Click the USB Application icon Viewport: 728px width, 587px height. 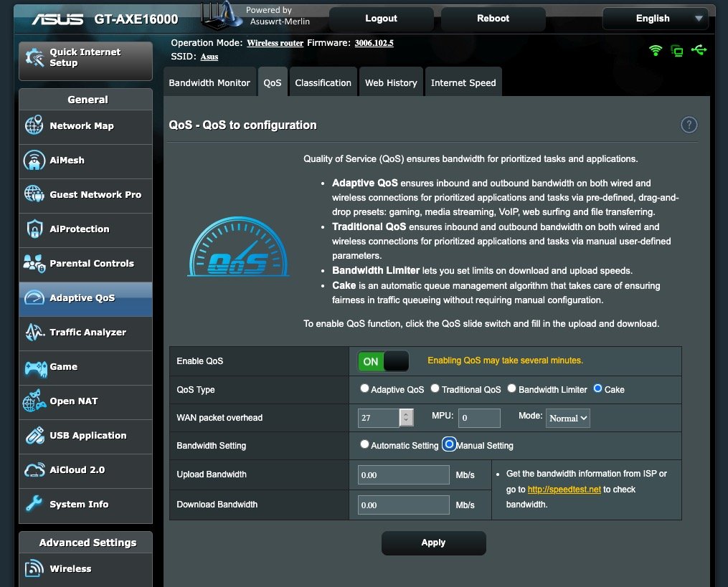click(34, 436)
